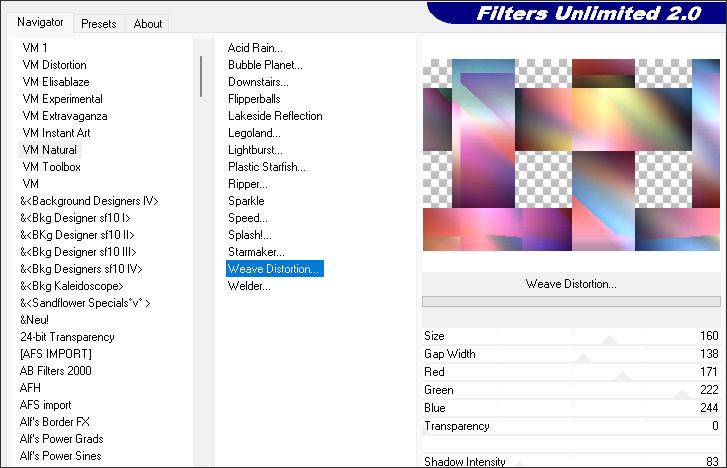Click the category list scrollbar

pyautogui.click(x=201, y=76)
